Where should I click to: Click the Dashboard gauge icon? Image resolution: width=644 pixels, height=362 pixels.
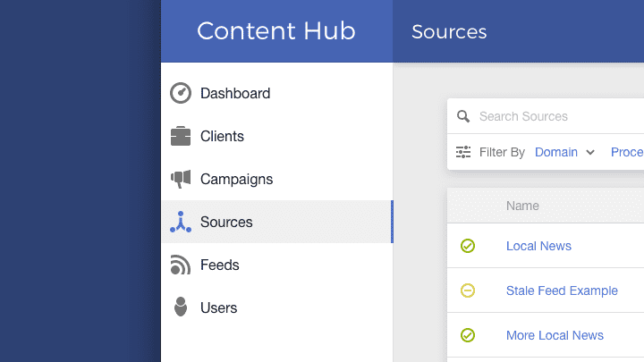click(181, 93)
